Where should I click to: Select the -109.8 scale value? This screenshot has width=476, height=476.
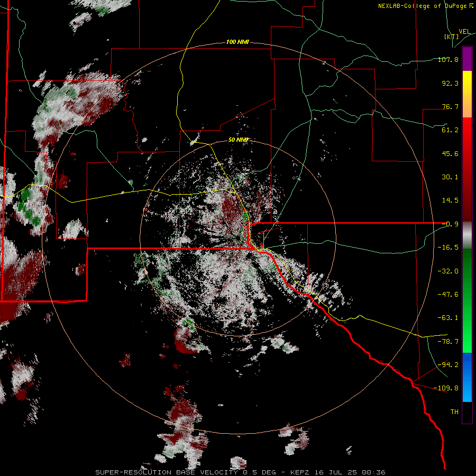point(446,388)
